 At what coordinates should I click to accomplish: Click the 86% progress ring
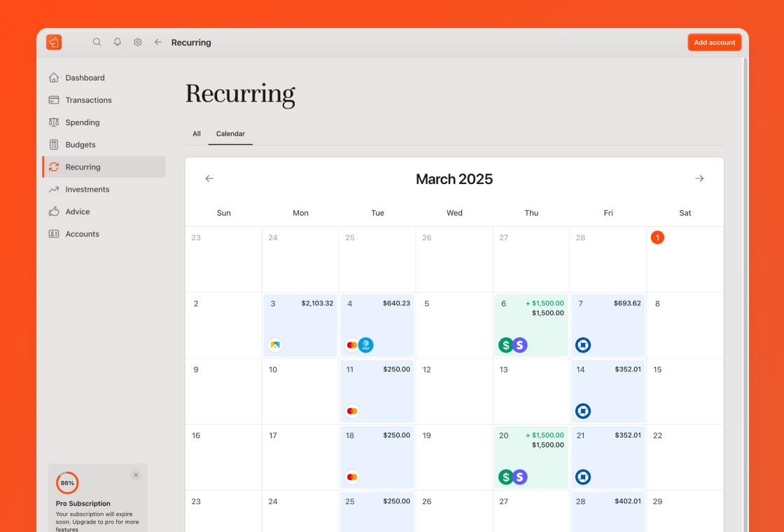67,483
